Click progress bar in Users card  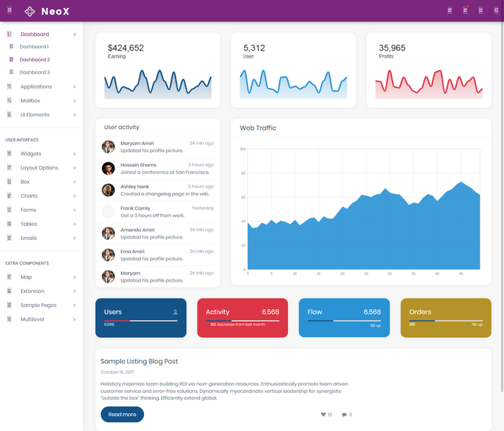141,321
